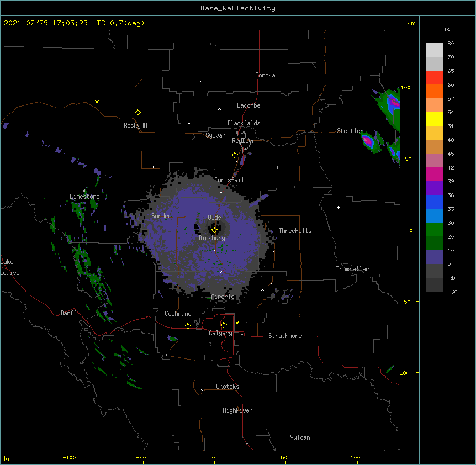Screen dimensions: 476x465
Task: Click the yellow V marker east of Calgary
Action: 237,323
